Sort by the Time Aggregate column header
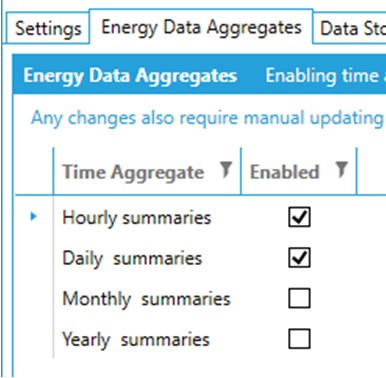 (x=133, y=172)
